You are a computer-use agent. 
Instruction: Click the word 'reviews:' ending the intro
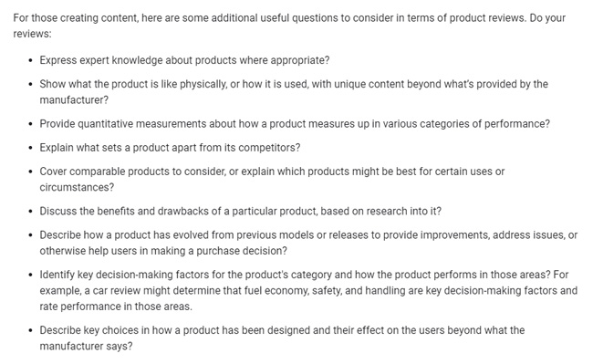32,34
